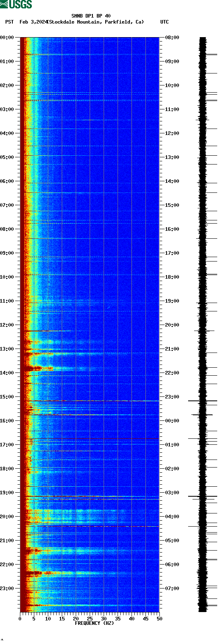
Task: Click the '02:00' PST axis label
Action: point(7,85)
